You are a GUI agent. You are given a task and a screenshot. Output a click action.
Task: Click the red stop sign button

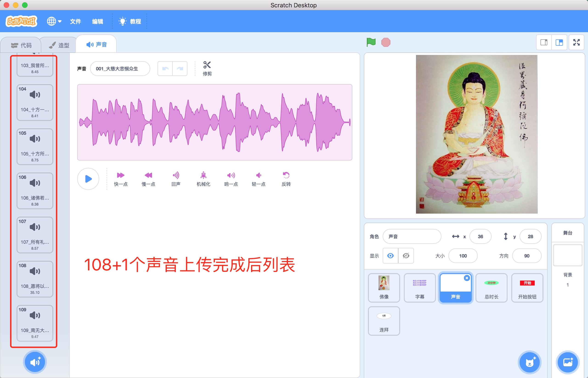[386, 42]
